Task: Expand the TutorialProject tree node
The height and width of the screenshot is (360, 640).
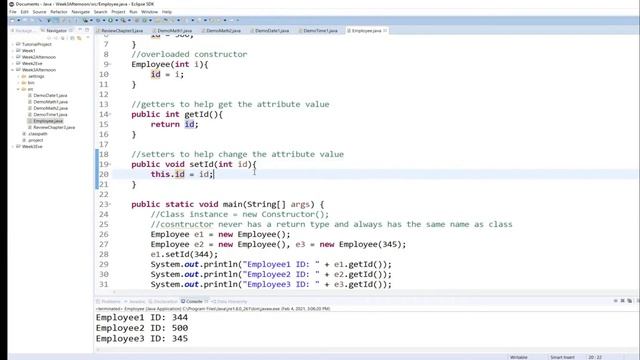Action: 13,44
